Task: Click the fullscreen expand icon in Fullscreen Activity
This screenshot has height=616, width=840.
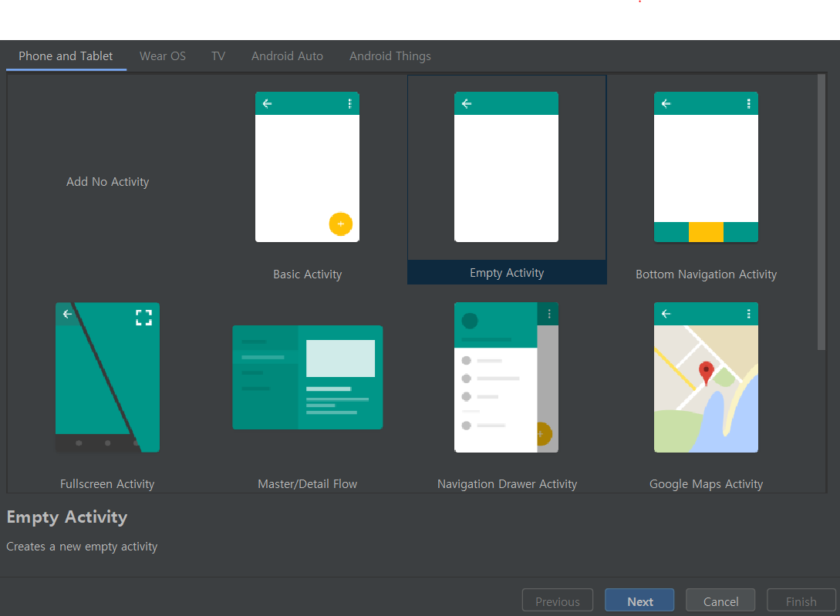Action: [143, 318]
